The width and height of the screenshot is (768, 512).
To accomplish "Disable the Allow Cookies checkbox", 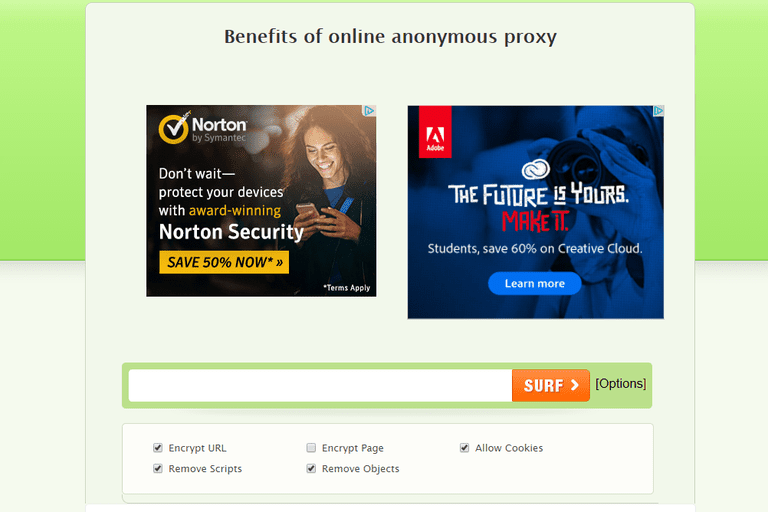I will coord(464,448).
